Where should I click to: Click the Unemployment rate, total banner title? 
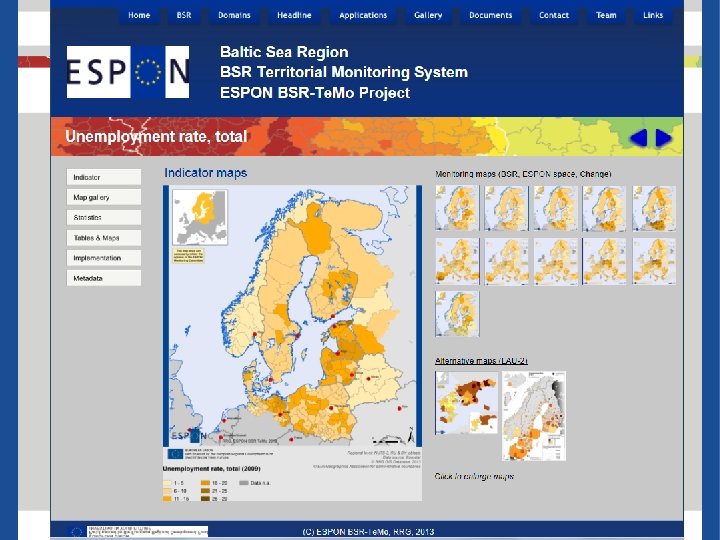[156, 136]
